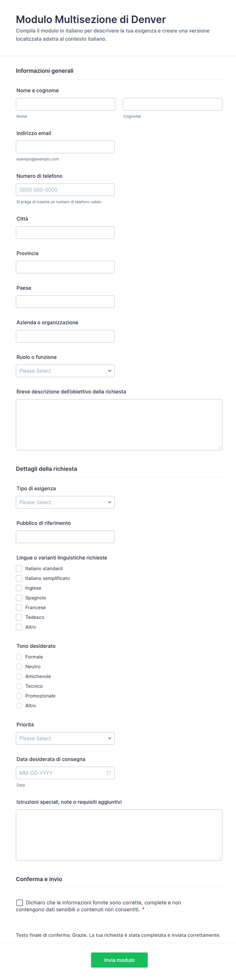
Task: Choose the Amichevole tone option
Action: coord(19,676)
